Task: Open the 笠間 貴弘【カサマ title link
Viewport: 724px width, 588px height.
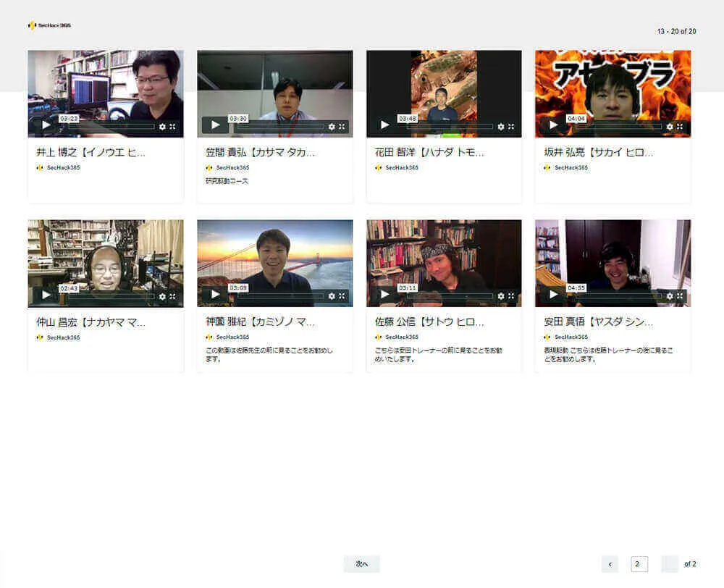Action: pos(261,152)
